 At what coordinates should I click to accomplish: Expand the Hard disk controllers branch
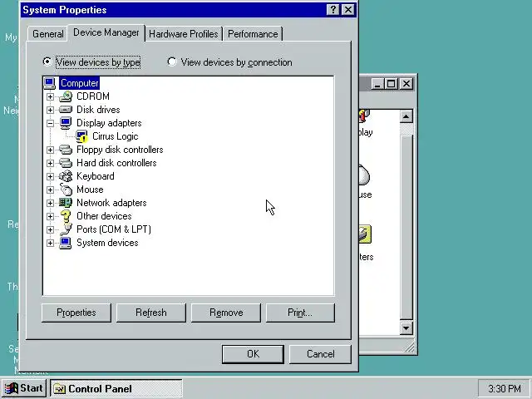pyautogui.click(x=50, y=163)
